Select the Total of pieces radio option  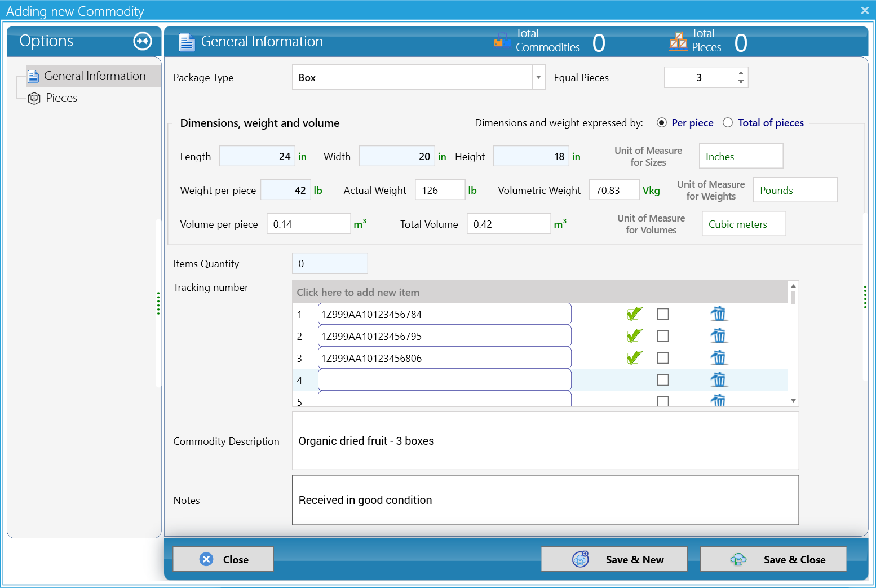click(728, 123)
